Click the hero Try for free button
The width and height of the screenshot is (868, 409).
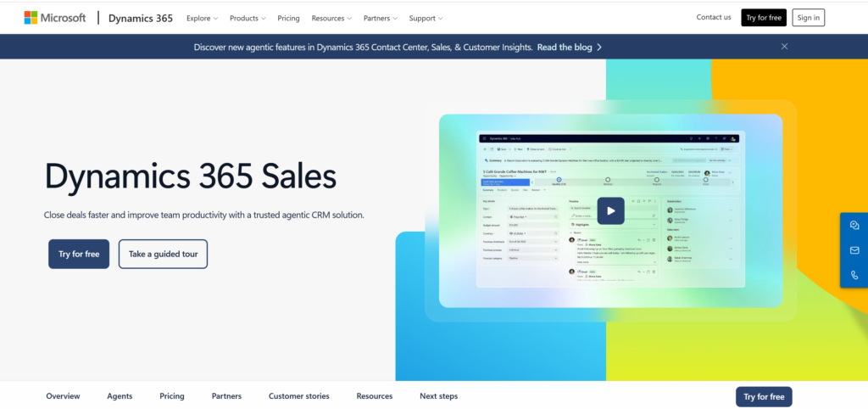coord(79,254)
